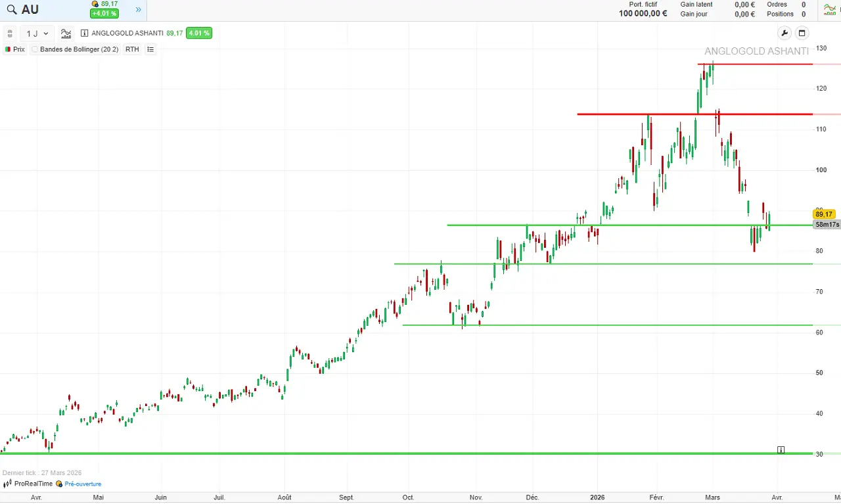
Task: Click the yellow 89,17 price label on axis
Action: pos(824,214)
